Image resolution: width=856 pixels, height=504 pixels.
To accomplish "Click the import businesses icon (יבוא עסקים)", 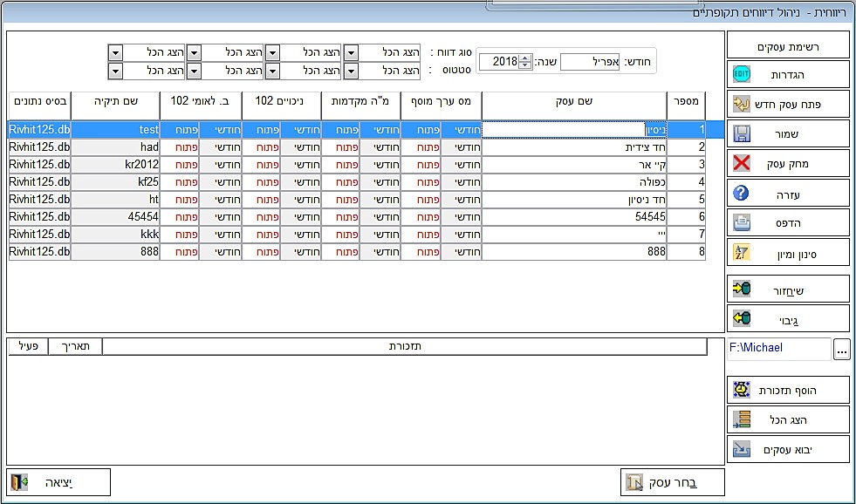I will point(742,449).
